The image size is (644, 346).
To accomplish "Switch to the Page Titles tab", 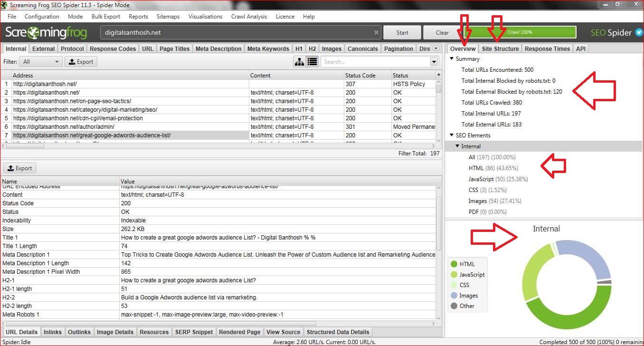I will tap(174, 48).
